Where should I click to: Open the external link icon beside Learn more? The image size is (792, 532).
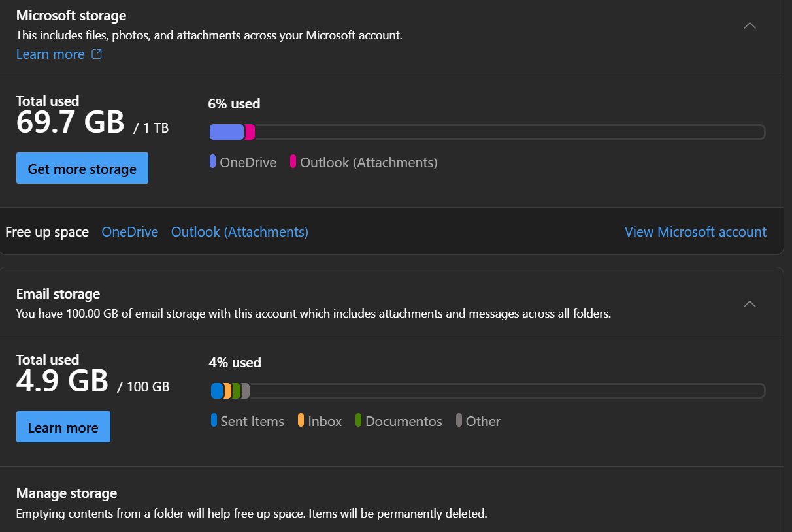coord(97,54)
